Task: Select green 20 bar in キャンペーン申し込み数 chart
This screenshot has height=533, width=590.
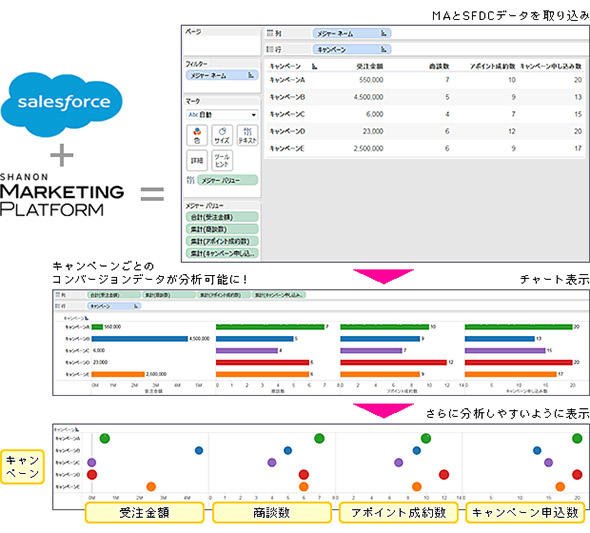Action: [x=519, y=326]
